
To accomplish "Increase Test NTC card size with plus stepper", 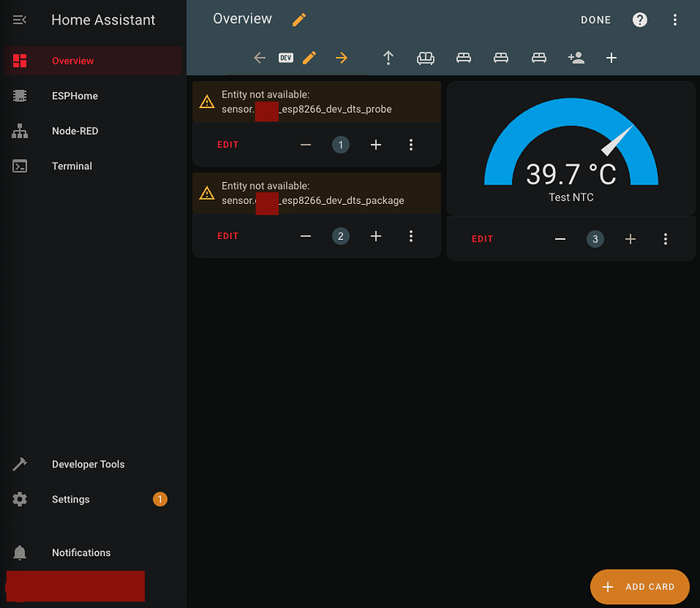I will click(x=630, y=239).
